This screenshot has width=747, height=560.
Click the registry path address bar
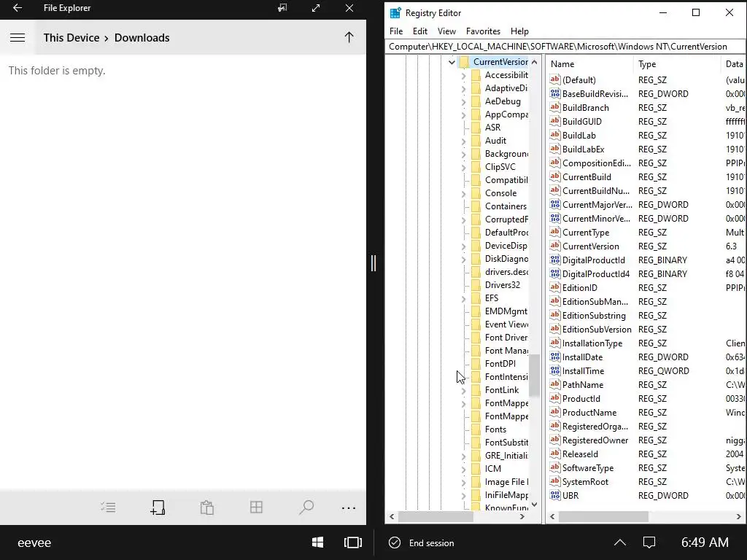[565, 46]
